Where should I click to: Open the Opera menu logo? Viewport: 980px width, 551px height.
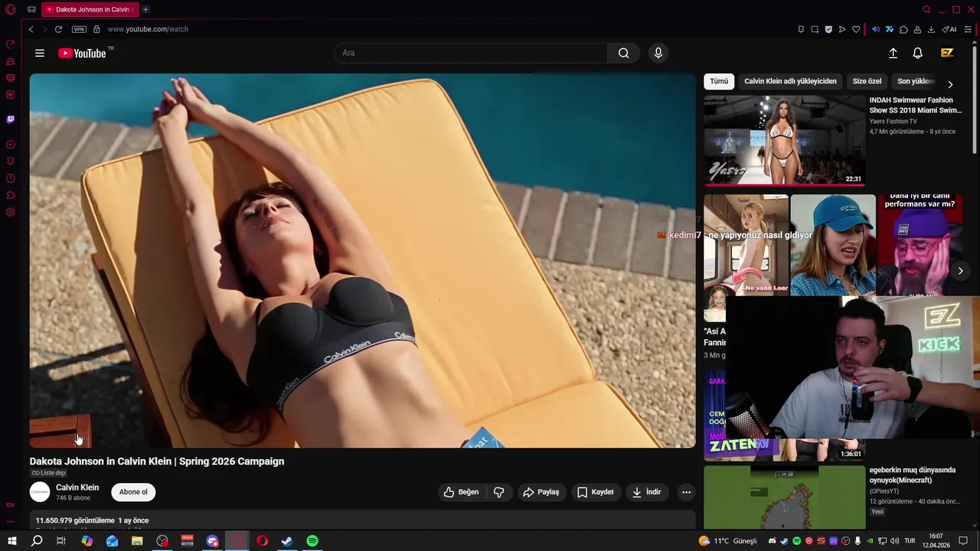tap(11, 9)
